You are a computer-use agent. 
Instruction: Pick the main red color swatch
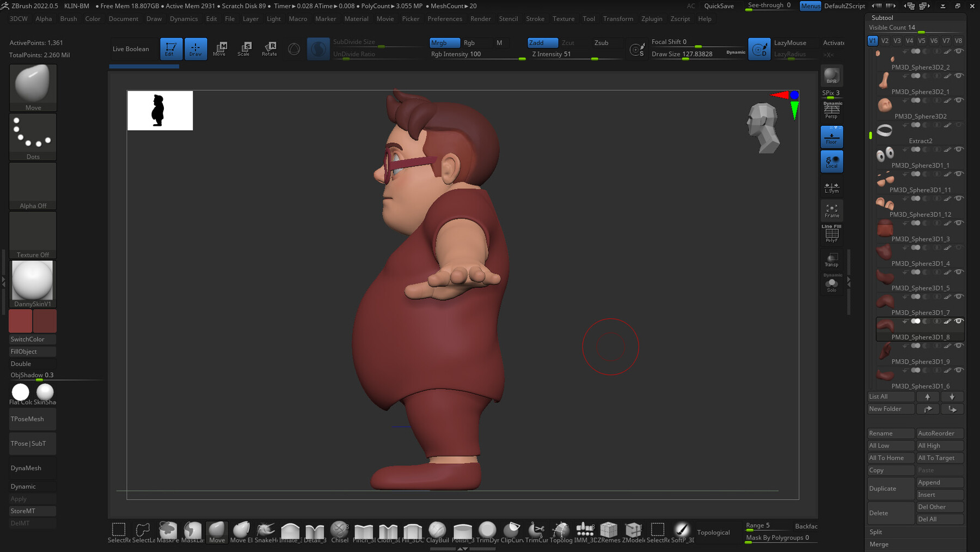click(21, 322)
